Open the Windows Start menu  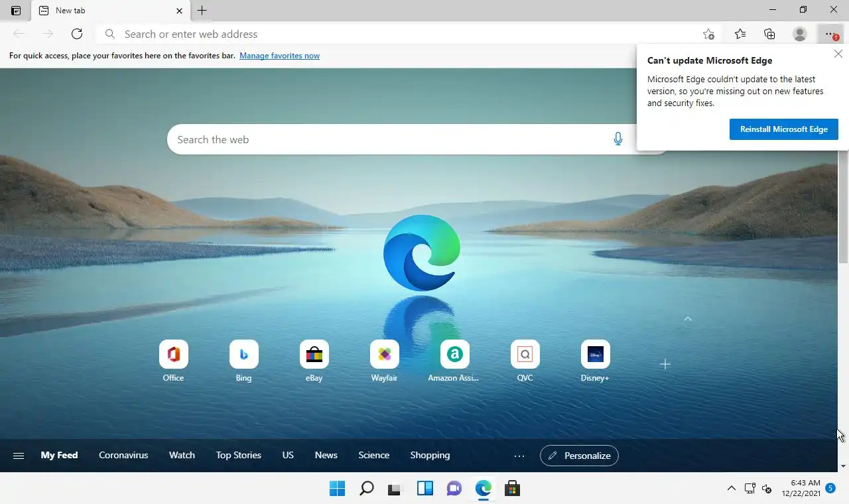(337, 489)
